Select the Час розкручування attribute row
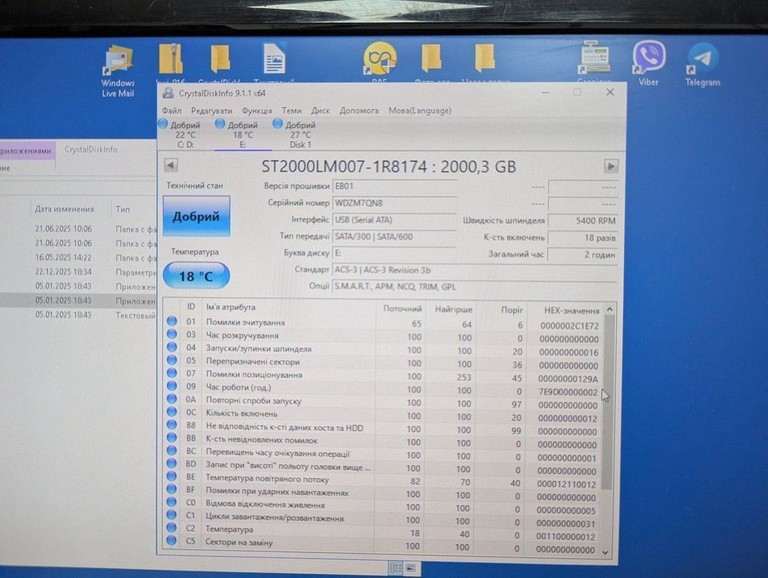The image size is (768, 578). tap(384, 337)
